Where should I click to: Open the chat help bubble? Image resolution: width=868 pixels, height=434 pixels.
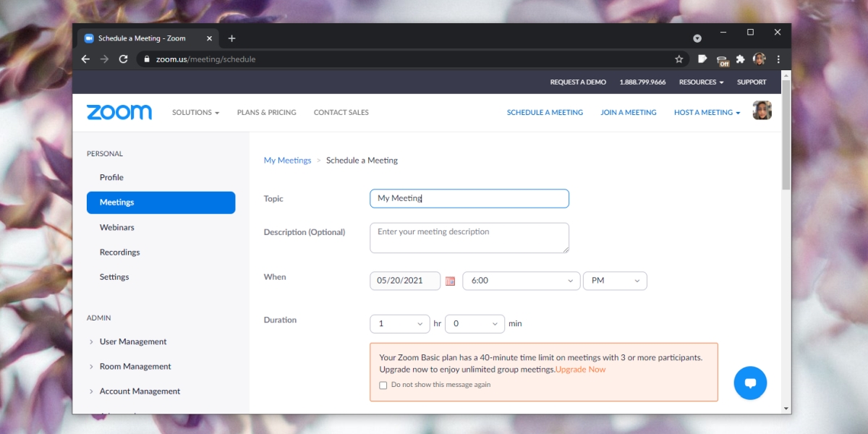point(750,383)
